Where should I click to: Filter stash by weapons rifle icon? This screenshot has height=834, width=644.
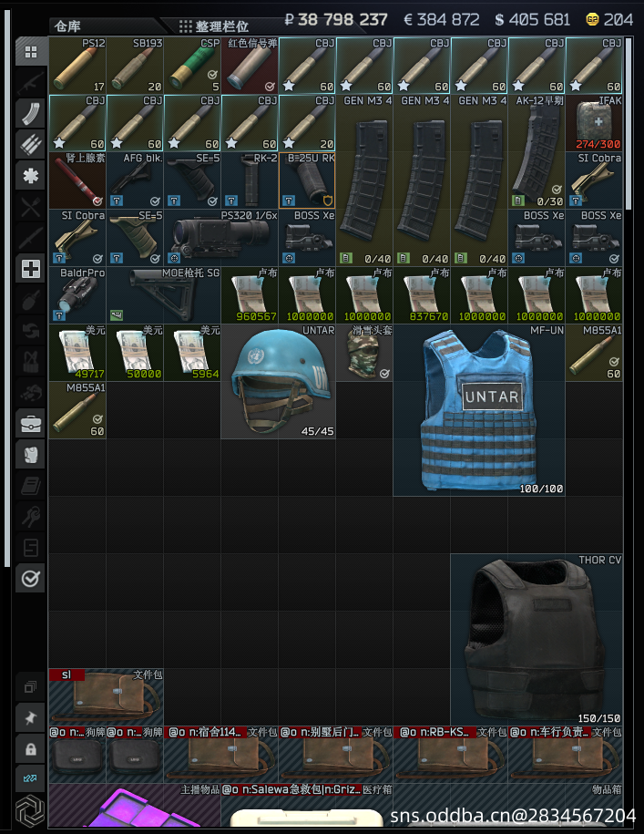[x=31, y=83]
